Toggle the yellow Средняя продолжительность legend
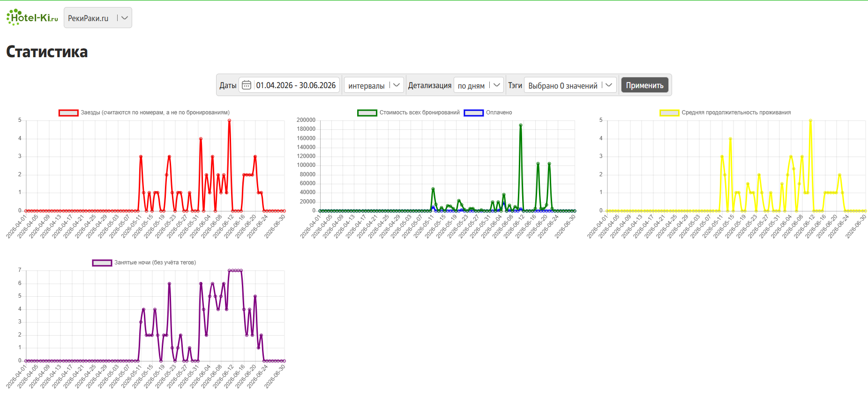Image resolution: width=868 pixels, height=398 pixels. click(669, 113)
